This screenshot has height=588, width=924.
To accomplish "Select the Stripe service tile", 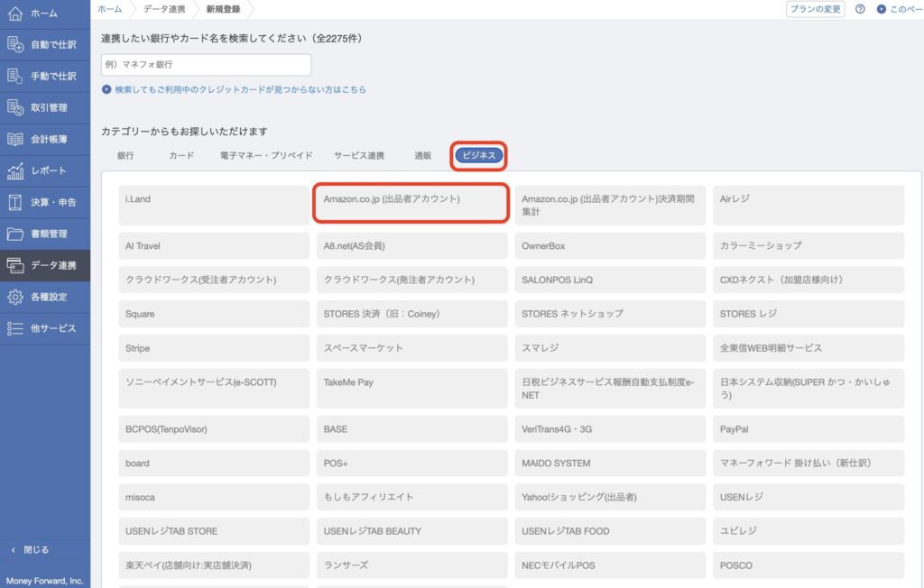I will point(214,348).
